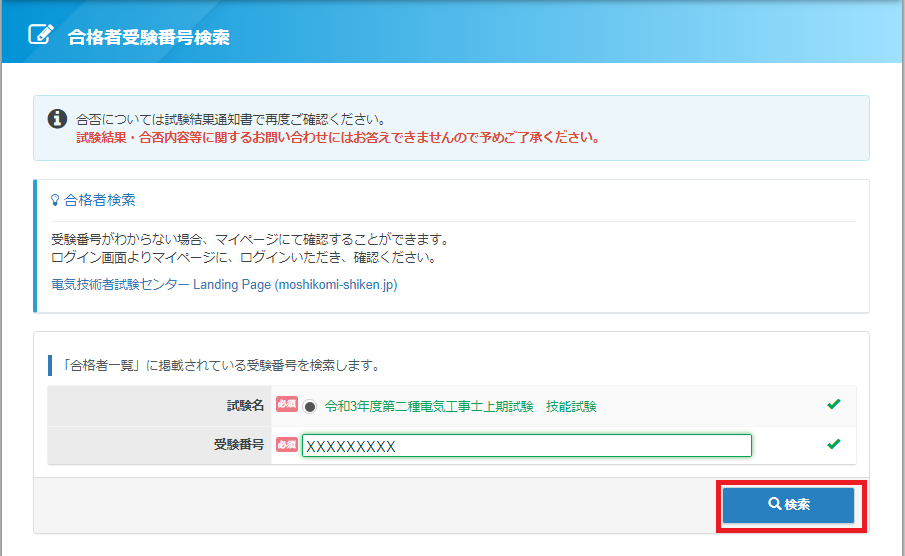Click the 合格者受験番号検索 page title
905x556 pixels.
tap(148, 37)
